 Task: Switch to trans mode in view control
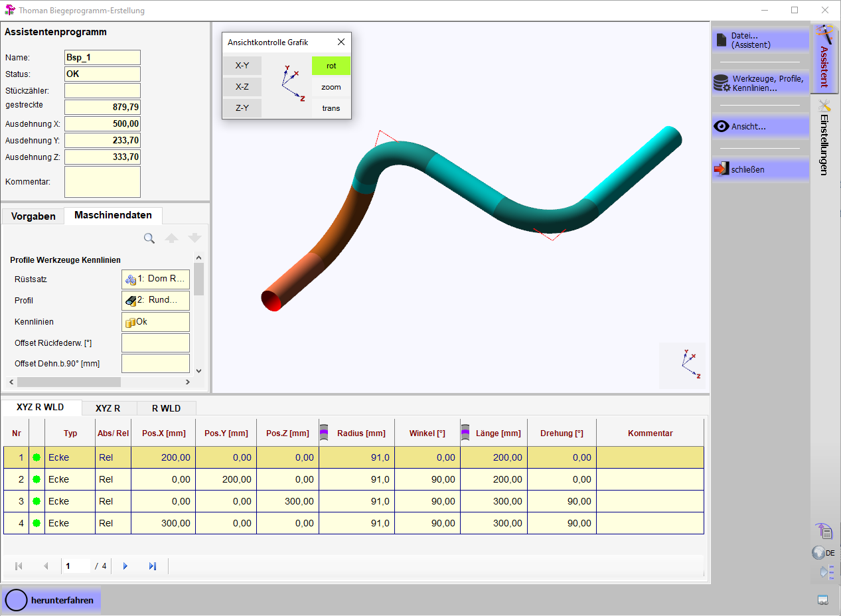point(331,108)
